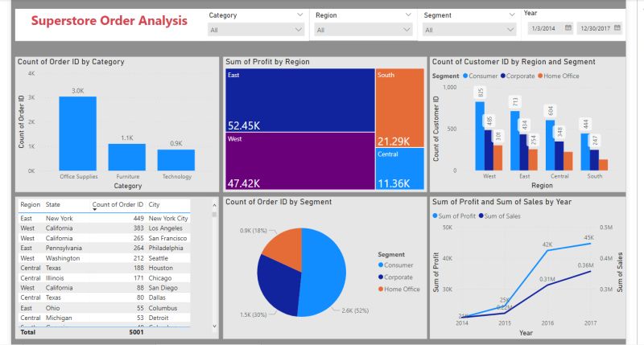
Task: Select the Consumer slice of the pie chart
Action: point(324,273)
